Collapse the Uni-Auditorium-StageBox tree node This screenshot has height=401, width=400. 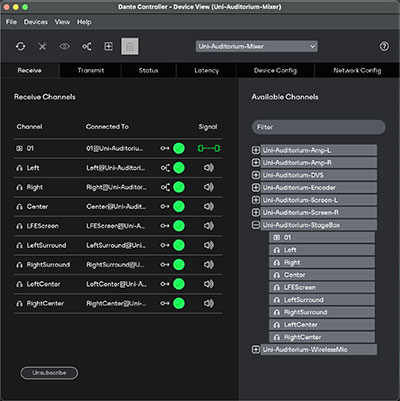[256, 225]
